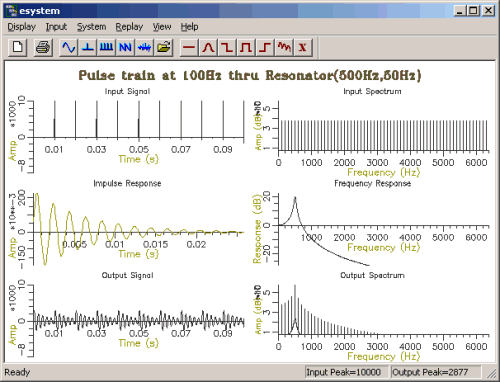Click the Frequency Response graph peak
The height and width of the screenshot is (382, 500).
coord(295,198)
